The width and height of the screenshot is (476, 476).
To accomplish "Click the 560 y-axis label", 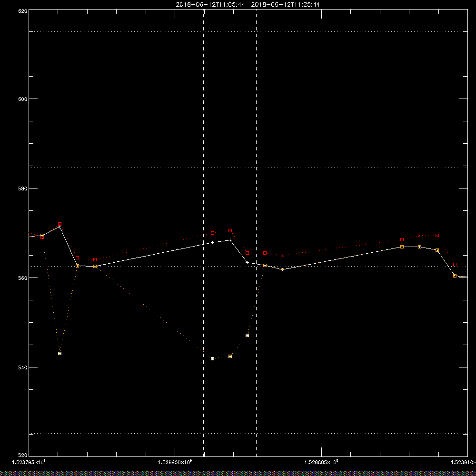I will (23, 278).
